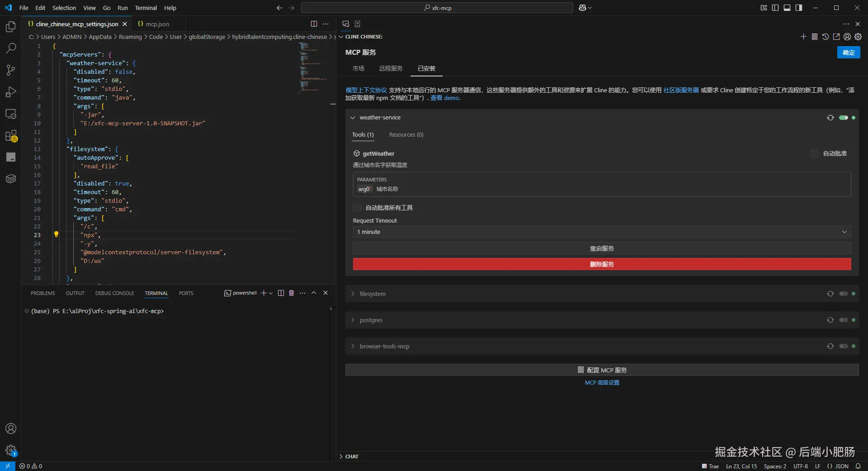Open the Remote Explorer view

point(11,114)
